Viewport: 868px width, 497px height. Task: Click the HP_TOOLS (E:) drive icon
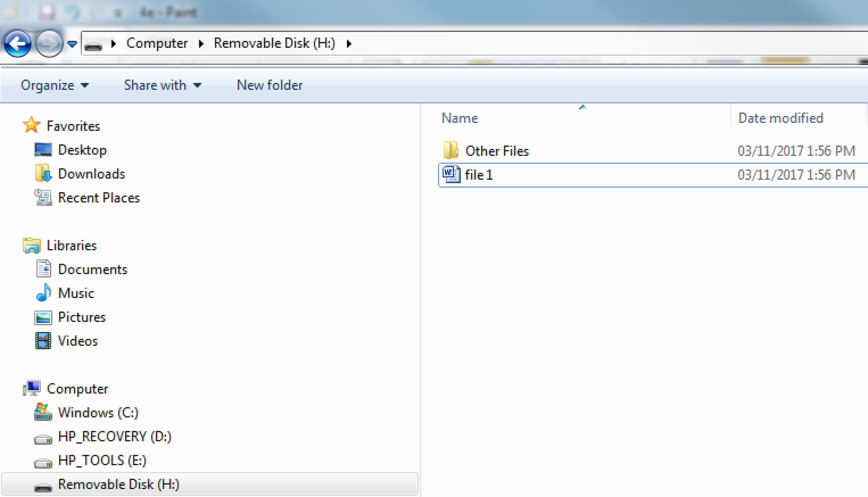coord(43,463)
